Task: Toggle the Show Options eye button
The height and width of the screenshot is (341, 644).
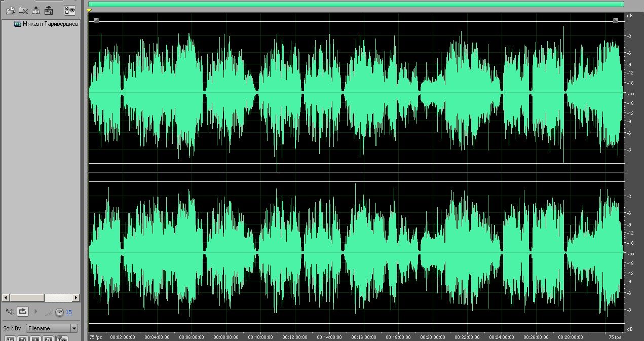Action: 70,10
